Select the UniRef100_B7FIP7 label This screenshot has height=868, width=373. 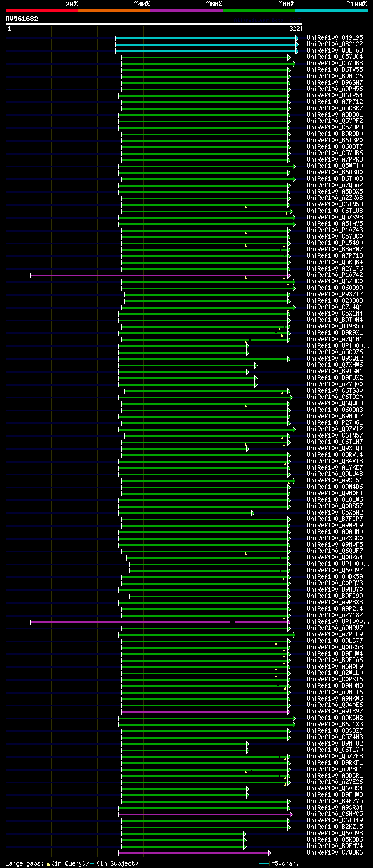point(335,519)
